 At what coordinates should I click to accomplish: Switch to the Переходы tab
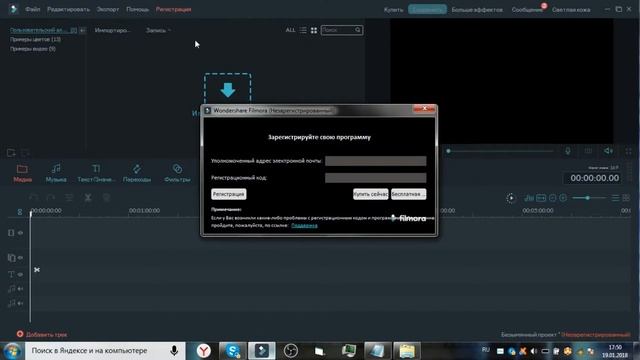pos(137,173)
